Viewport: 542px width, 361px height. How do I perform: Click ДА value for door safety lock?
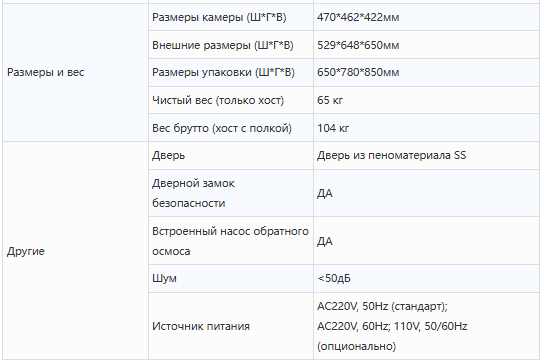coord(325,193)
